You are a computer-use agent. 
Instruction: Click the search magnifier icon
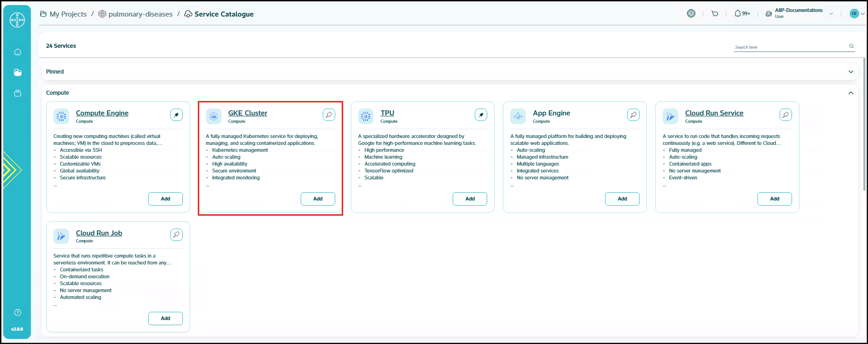tap(851, 46)
